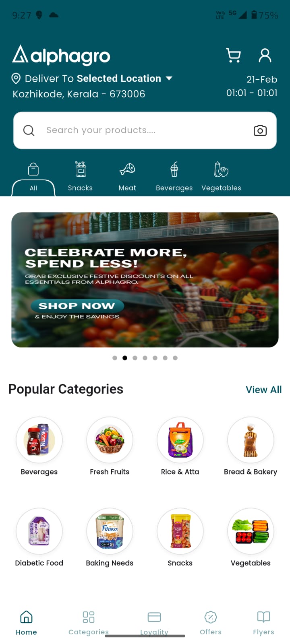
Task: Select the third banner carousel dot
Action: coord(135,358)
